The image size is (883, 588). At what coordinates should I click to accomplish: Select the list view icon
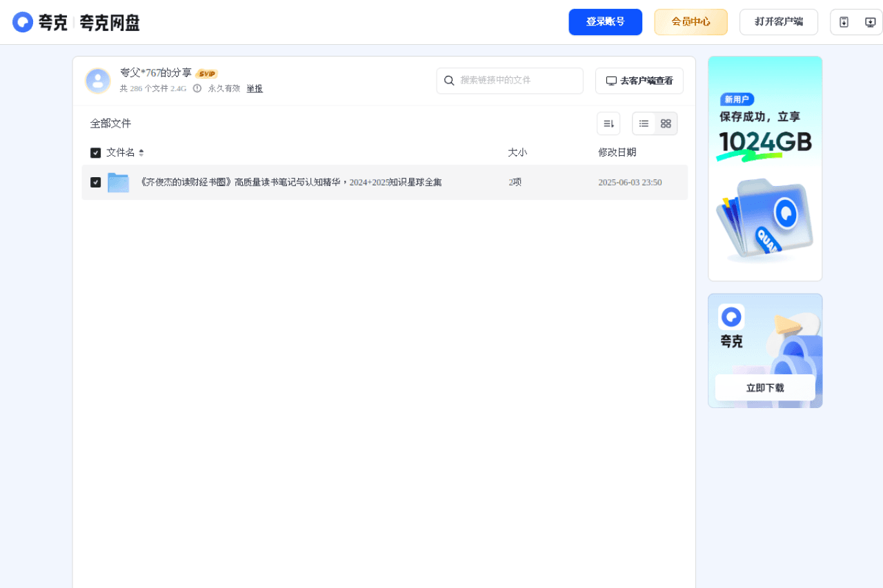pyautogui.click(x=644, y=123)
